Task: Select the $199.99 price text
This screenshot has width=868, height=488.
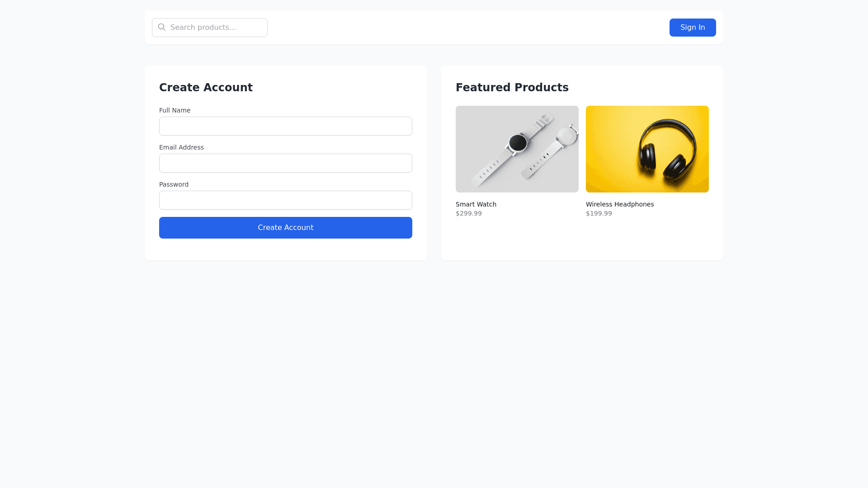Action: coord(599,213)
